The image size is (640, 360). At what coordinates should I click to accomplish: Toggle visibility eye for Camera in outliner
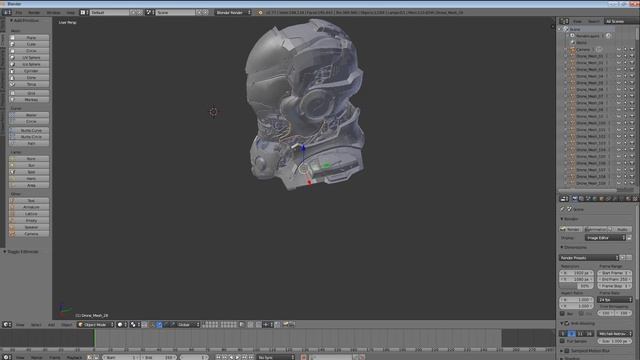click(618, 49)
